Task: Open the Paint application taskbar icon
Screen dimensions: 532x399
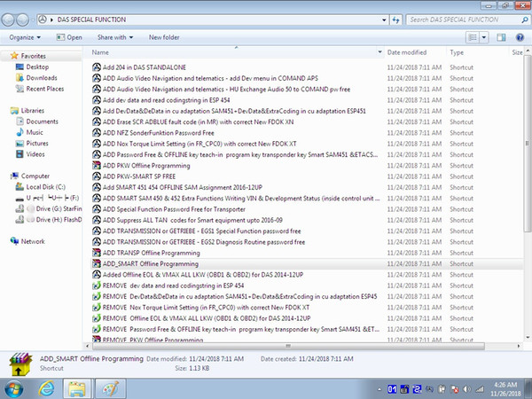Action: click(111, 388)
